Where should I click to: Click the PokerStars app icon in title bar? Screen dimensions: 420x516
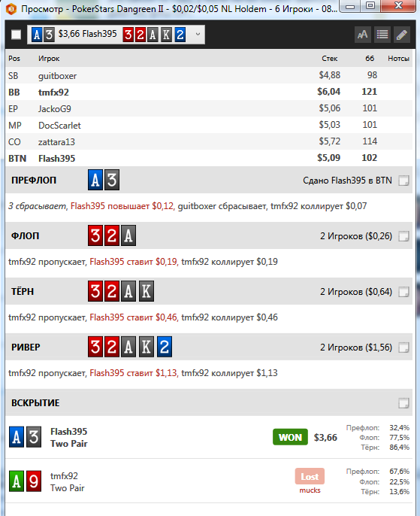pos(11,9)
